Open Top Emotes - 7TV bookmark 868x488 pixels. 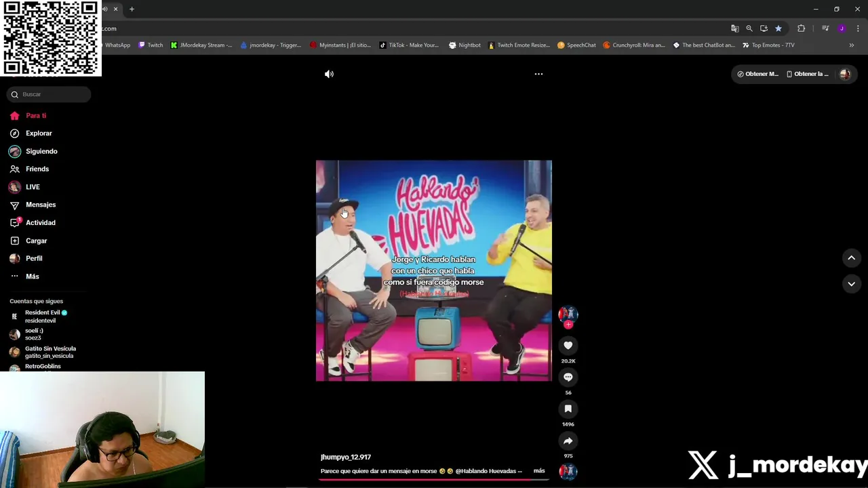coord(768,45)
